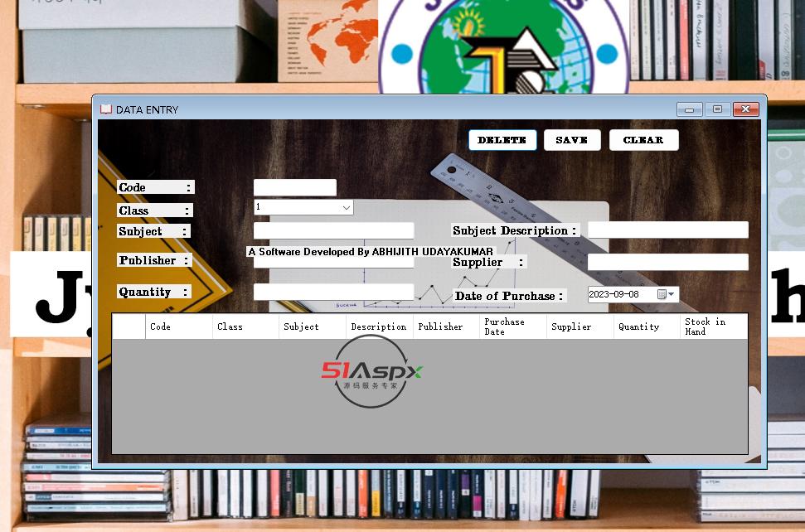805x532 pixels.
Task: Select the 2023-09-08 date value
Action: (613, 294)
